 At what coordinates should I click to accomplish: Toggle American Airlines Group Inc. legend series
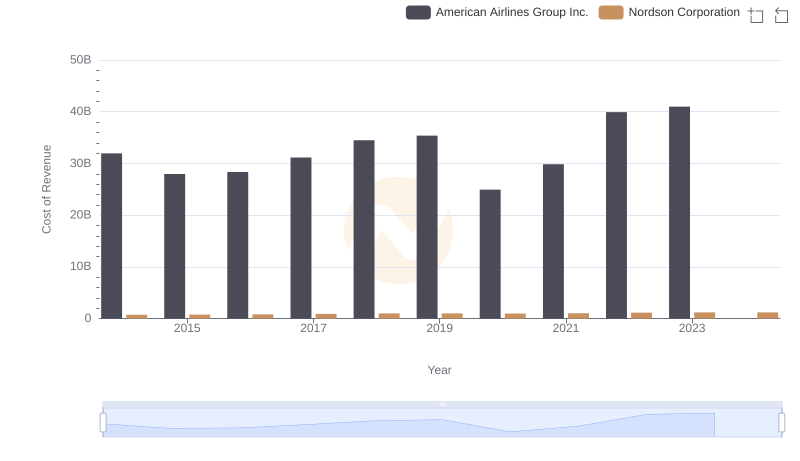tap(497, 12)
